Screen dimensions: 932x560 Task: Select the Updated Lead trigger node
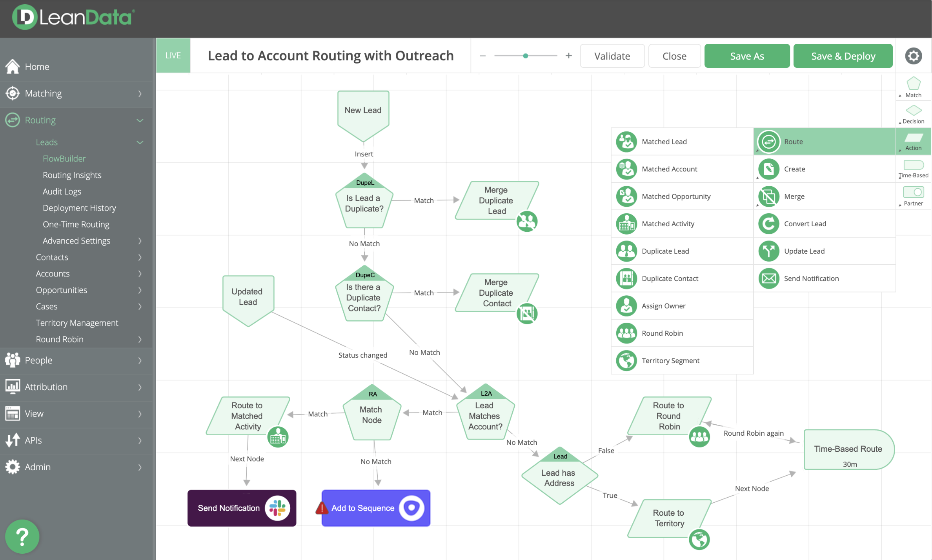pos(248,301)
